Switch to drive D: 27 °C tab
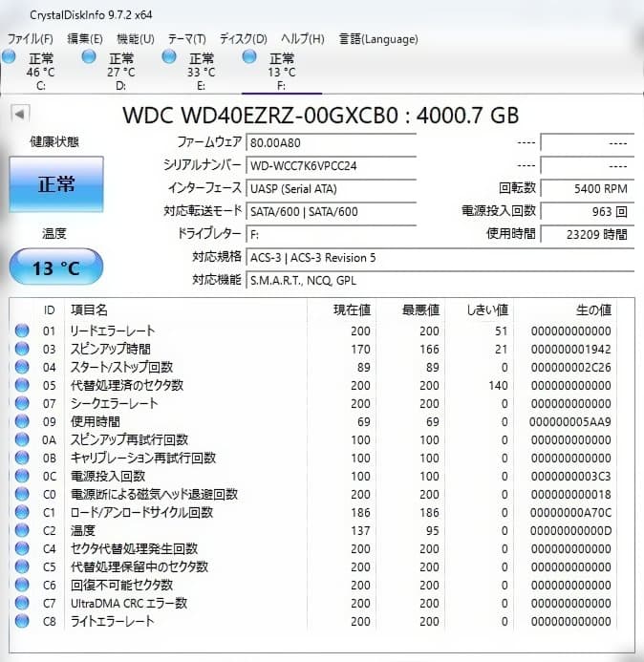The image size is (644, 662). click(120, 72)
